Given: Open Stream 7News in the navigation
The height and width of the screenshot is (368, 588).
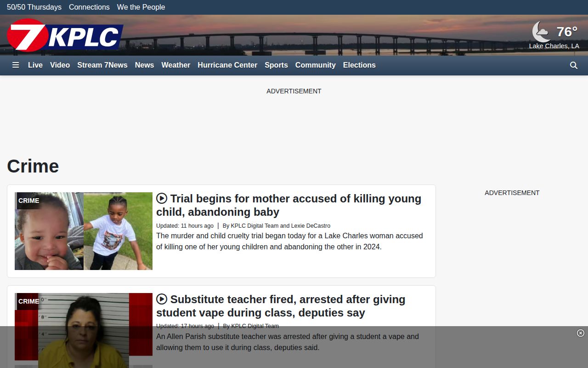Looking at the screenshot, I should [x=102, y=65].
